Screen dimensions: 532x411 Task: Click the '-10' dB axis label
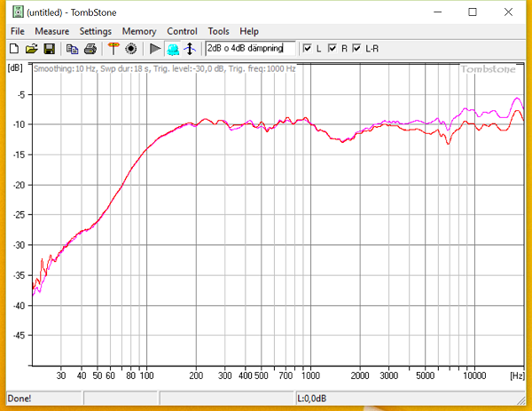pyautogui.click(x=19, y=124)
